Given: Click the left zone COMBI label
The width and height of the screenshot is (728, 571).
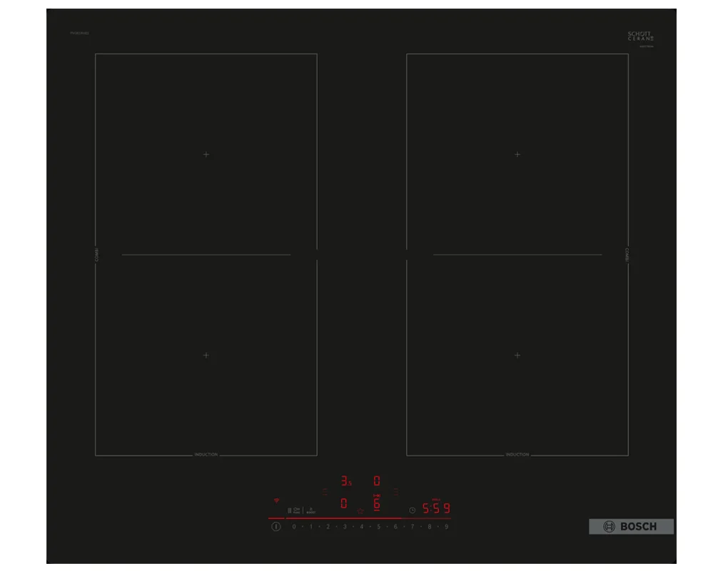Looking at the screenshot, I should pyautogui.click(x=96, y=254).
